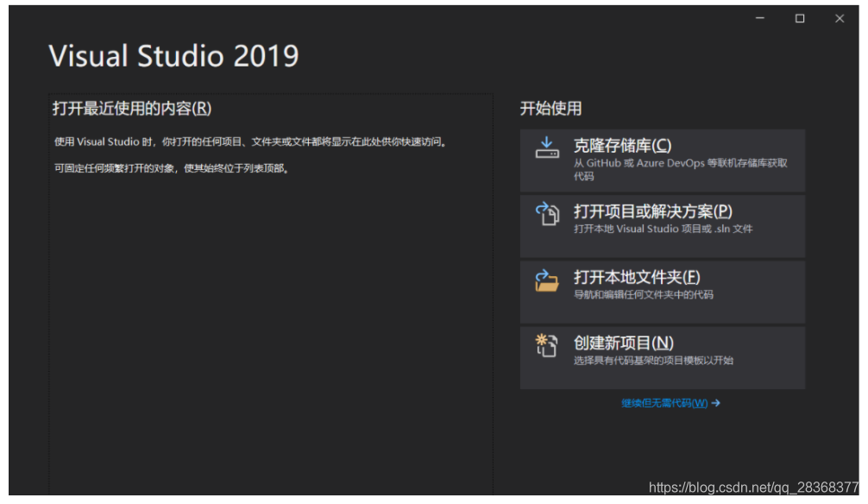The width and height of the screenshot is (868, 504).
Task: Follow the 继续但无需代码(W) link
Action: click(x=664, y=403)
